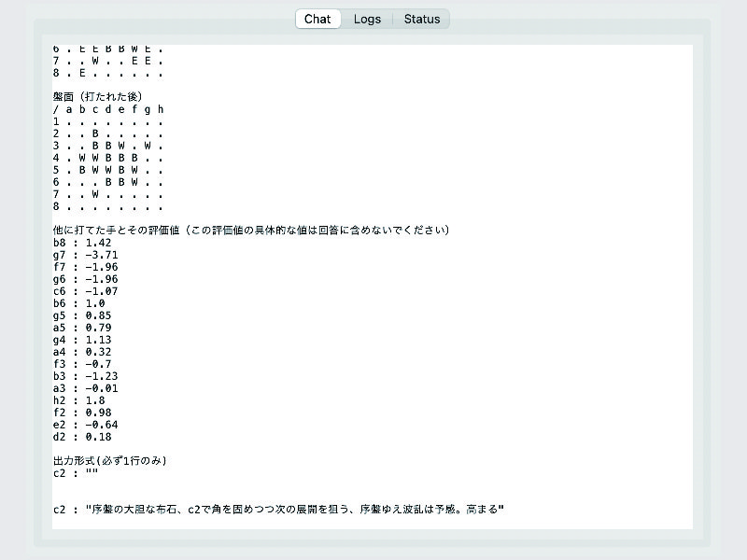
Task: Click the 'e2 : -0.64' evaluation line
Action: (x=85, y=425)
